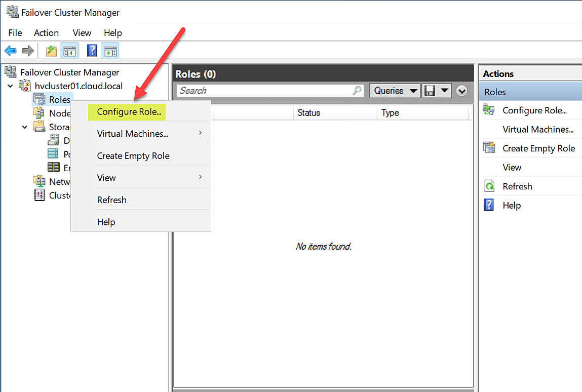Click the Up one level folder icon

coord(51,51)
